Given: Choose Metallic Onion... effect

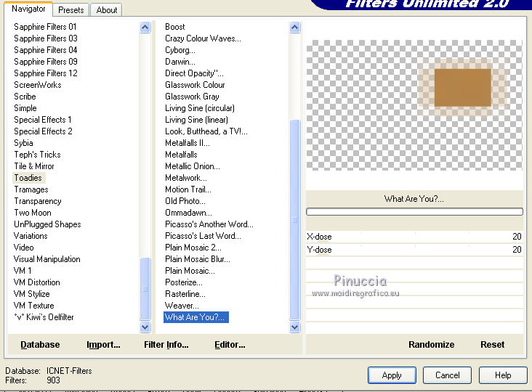Looking at the screenshot, I should (x=193, y=166).
